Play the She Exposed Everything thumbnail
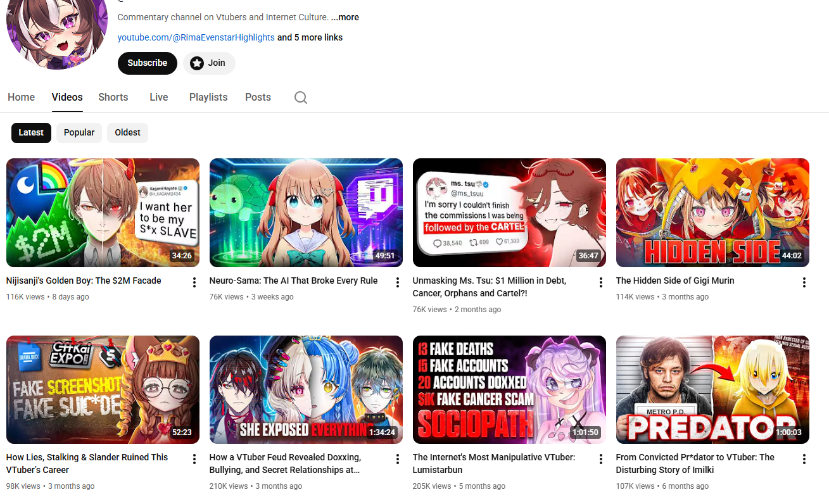 click(x=306, y=389)
